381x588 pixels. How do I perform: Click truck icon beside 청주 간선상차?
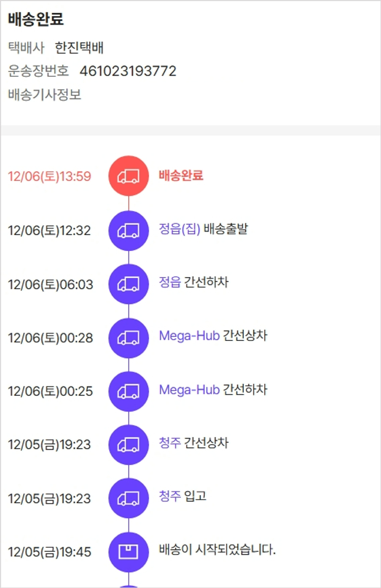pos(129,445)
